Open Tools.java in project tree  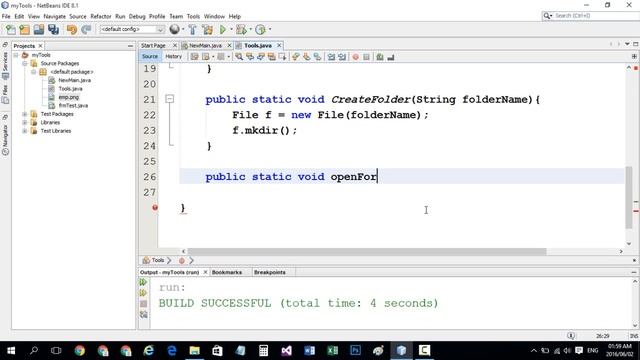70,89
